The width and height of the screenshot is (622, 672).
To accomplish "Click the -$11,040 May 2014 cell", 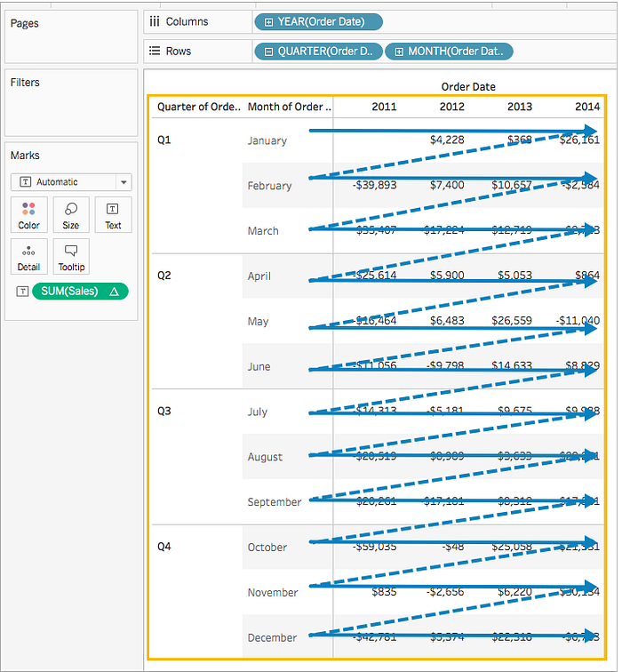I will coord(578,321).
